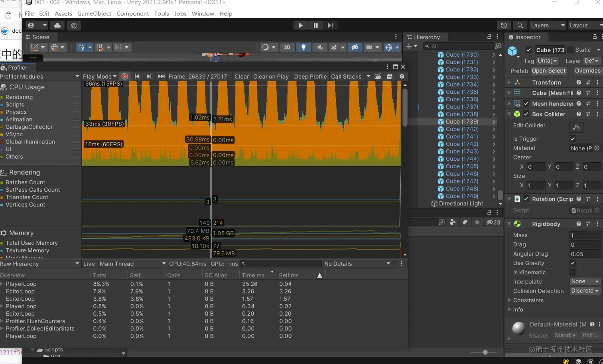Toggle scene lighting bulb icon
The height and width of the screenshot is (364, 603).
click(x=303, y=47)
